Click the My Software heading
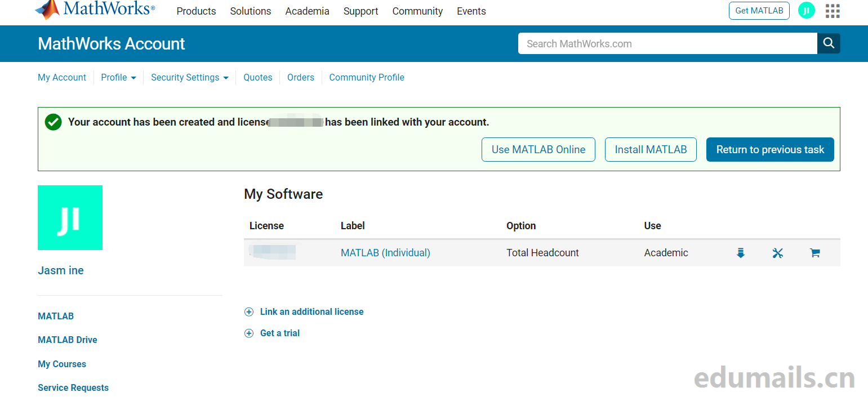The image size is (868, 401). point(283,194)
